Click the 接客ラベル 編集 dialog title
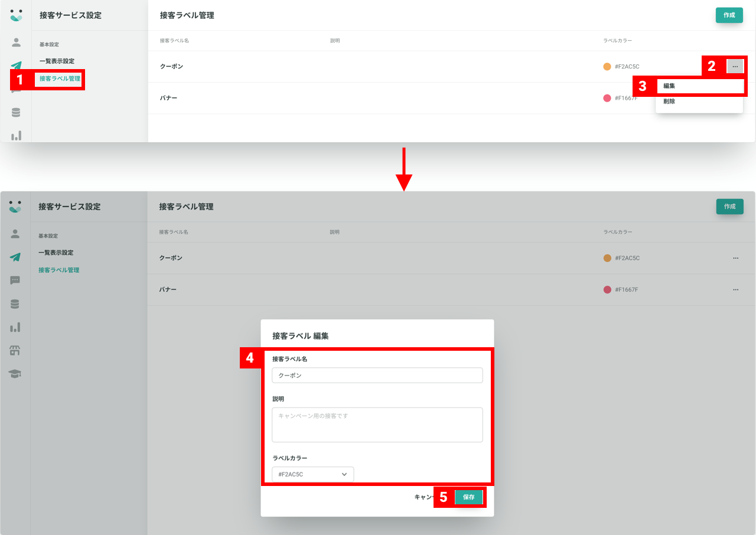This screenshot has width=756, height=535. tap(301, 336)
